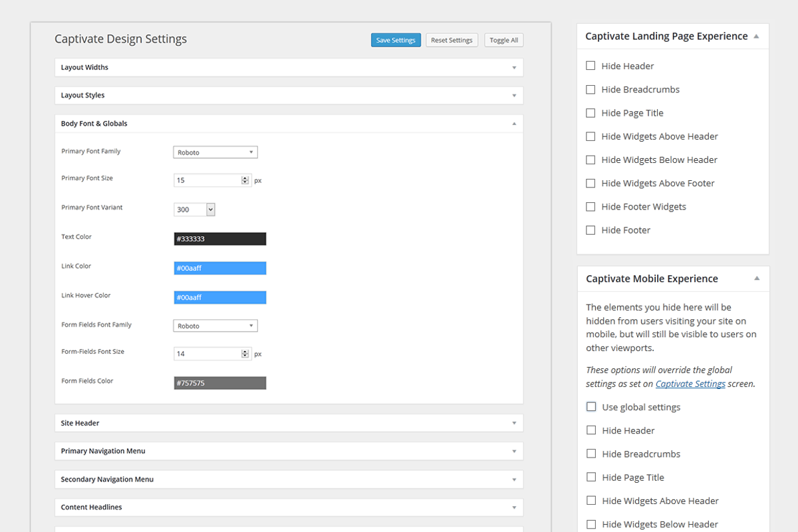Check Hide Header in Mobile Experience

coord(591,430)
